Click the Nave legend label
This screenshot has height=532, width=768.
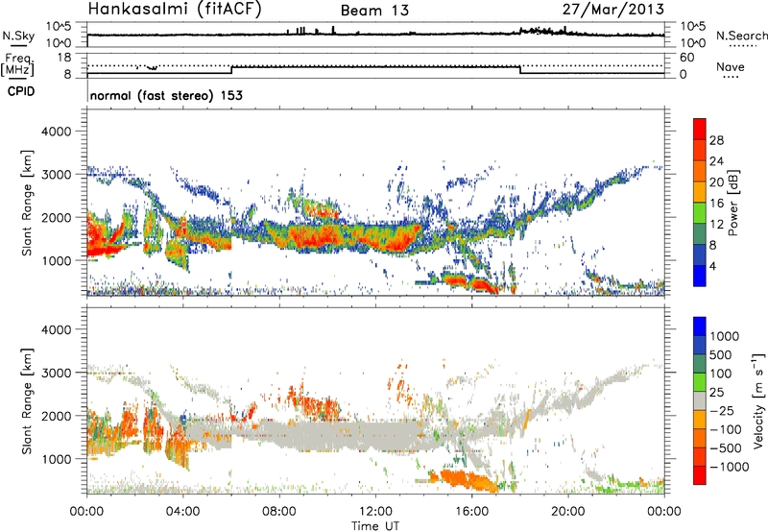click(x=731, y=67)
